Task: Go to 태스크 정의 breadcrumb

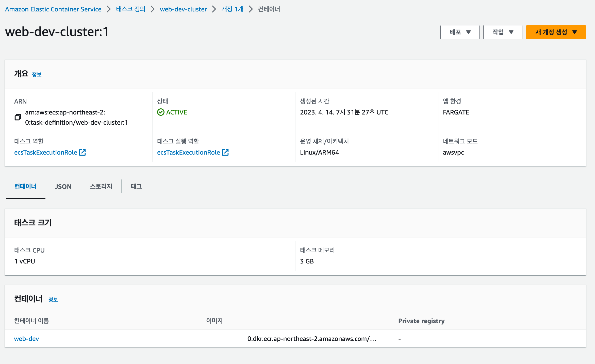Action: tap(130, 9)
